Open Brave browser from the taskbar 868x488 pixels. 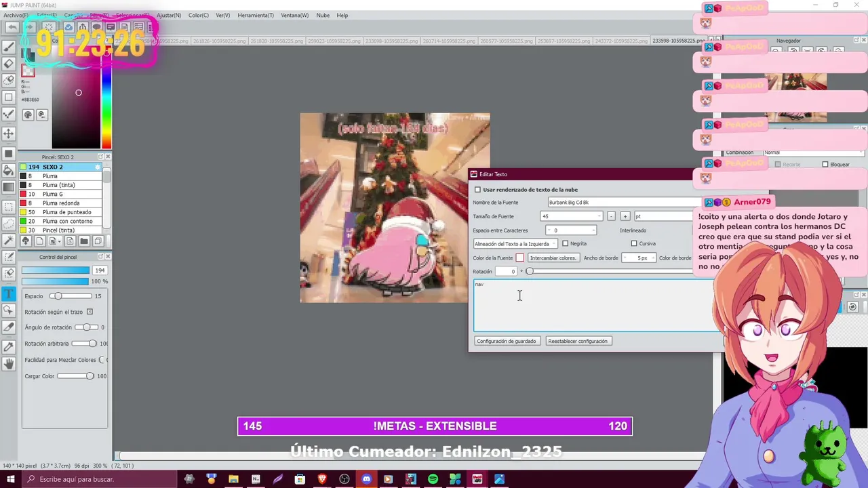322,479
